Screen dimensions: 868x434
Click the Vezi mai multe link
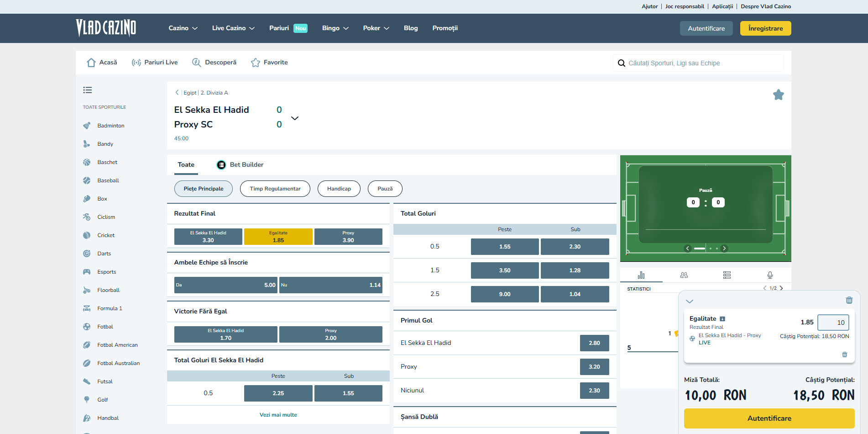click(x=278, y=415)
